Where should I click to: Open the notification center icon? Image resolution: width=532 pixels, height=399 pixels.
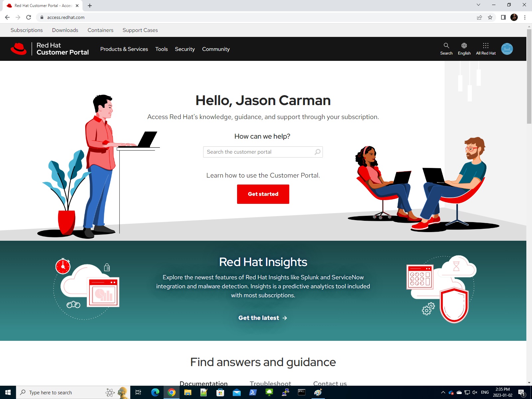point(522,393)
